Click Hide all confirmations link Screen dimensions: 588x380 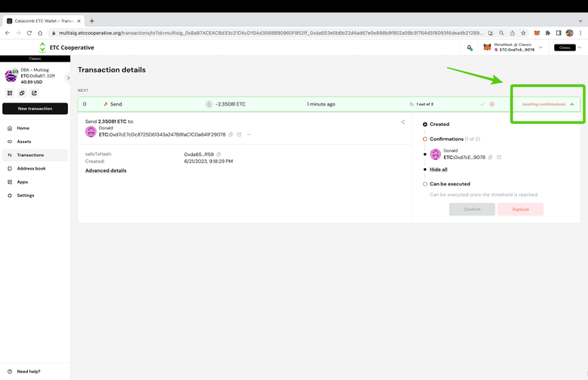pos(438,170)
